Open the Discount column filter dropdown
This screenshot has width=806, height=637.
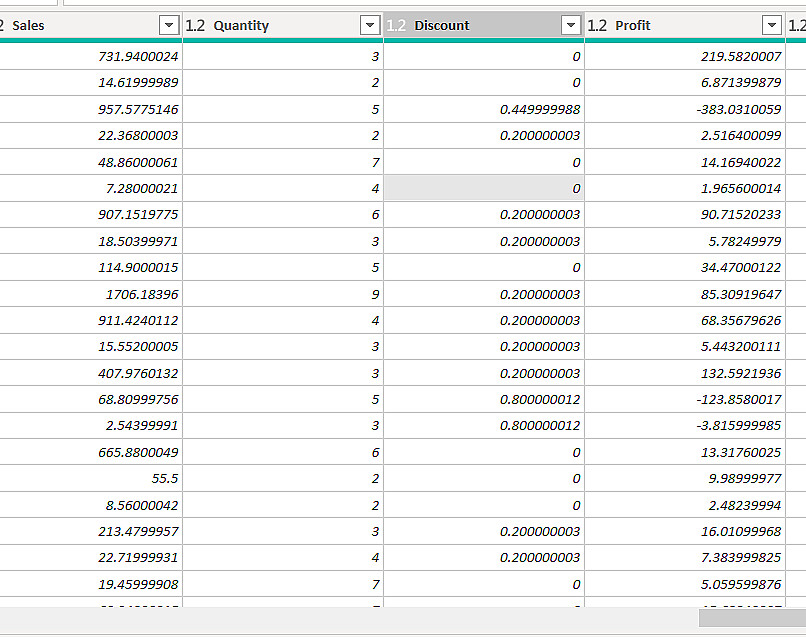tap(571, 25)
